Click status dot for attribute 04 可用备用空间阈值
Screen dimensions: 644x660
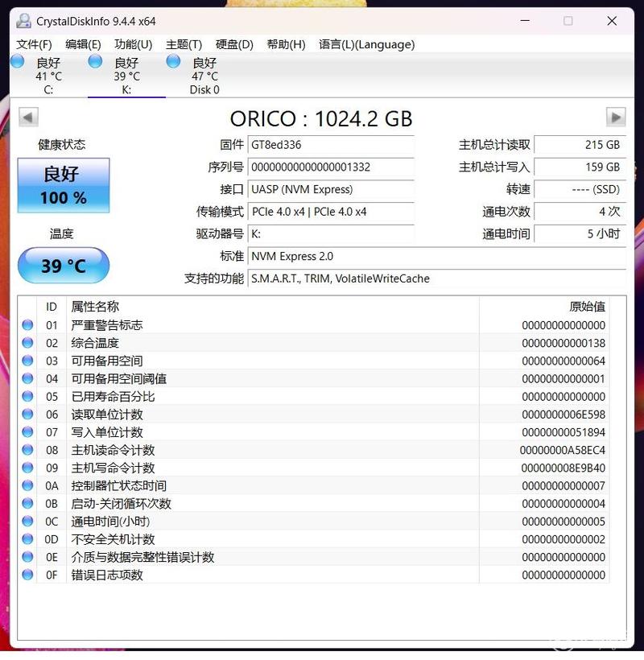coord(28,378)
